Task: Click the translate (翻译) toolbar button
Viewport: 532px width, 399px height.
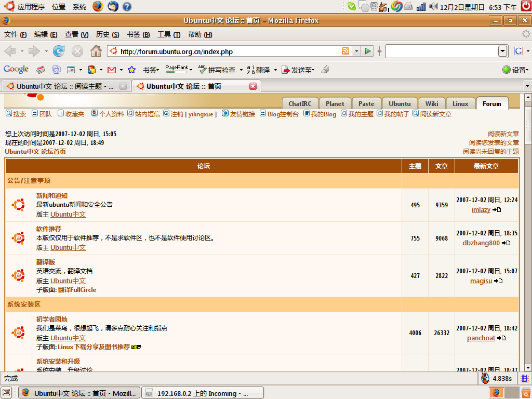Action: click(259, 70)
